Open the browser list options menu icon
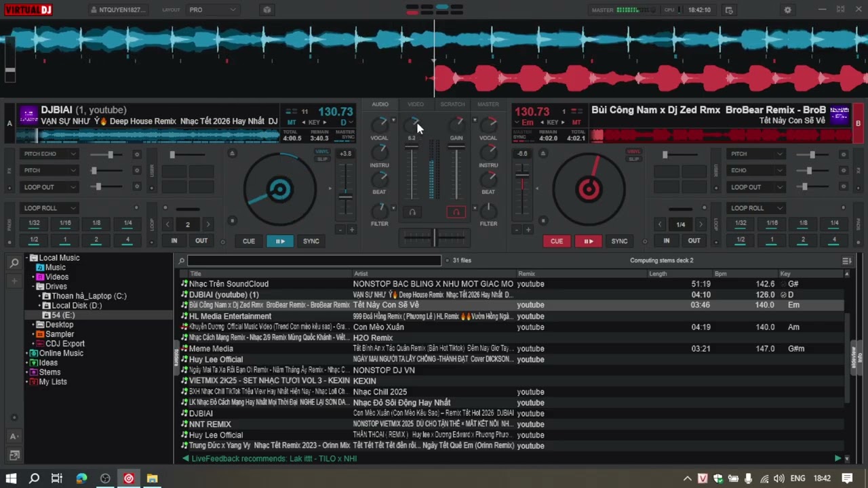This screenshot has height=488, width=868. pos(846,261)
